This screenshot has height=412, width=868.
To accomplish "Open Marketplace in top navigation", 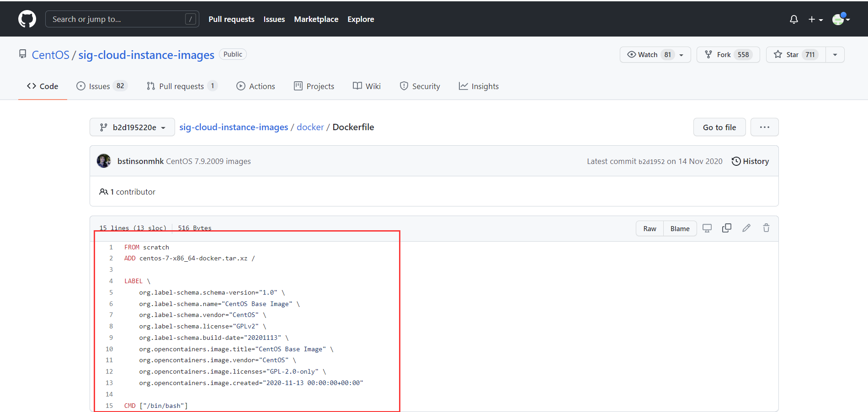I will pos(316,19).
